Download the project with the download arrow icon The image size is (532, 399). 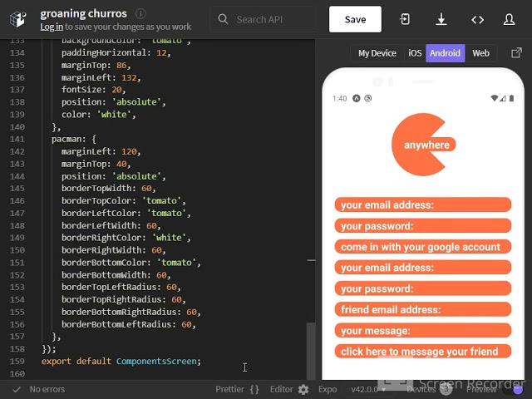441,19
